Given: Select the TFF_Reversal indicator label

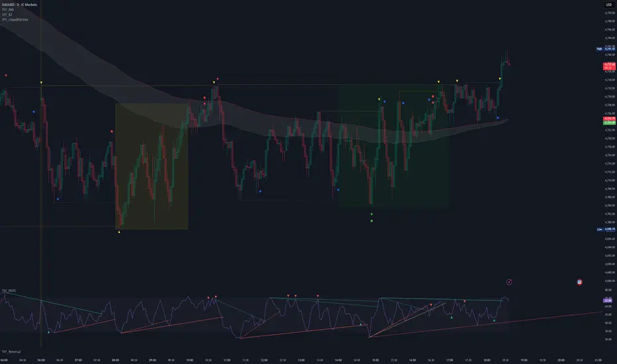Looking at the screenshot, I should pos(11,351).
